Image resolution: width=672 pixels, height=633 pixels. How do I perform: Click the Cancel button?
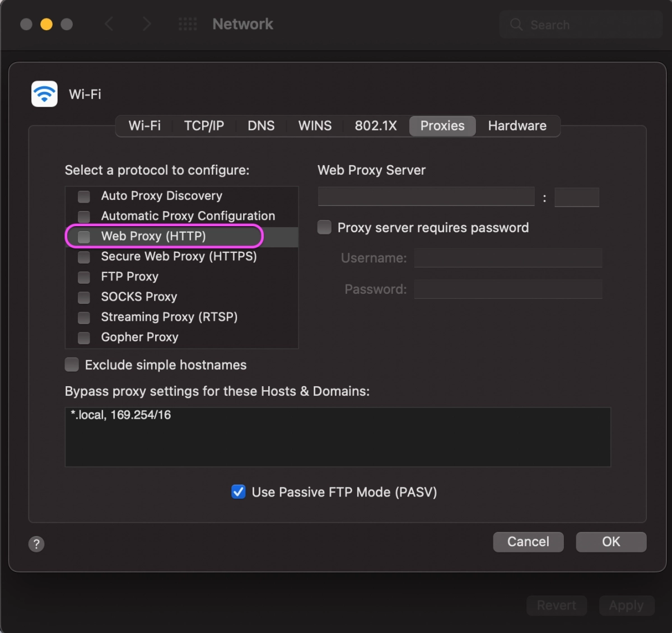pyautogui.click(x=528, y=542)
